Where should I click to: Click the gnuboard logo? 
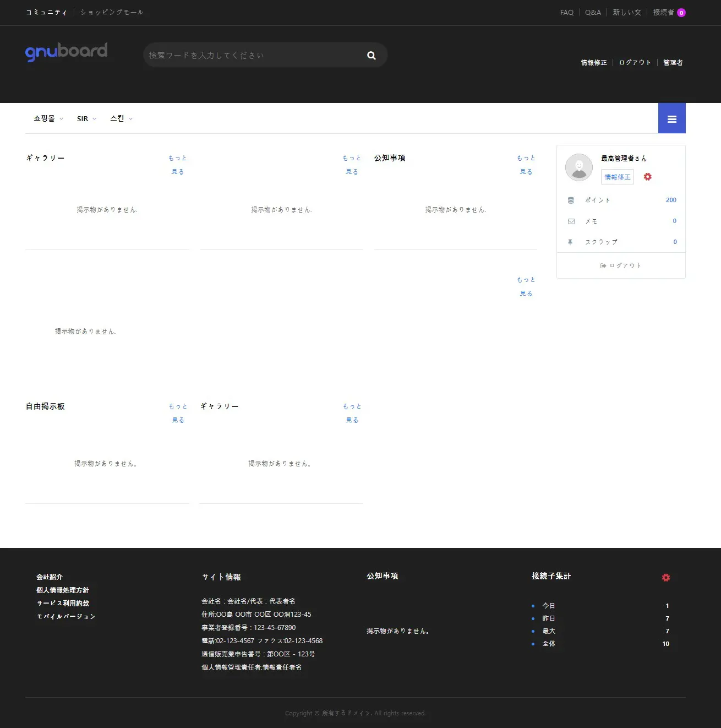tap(67, 52)
